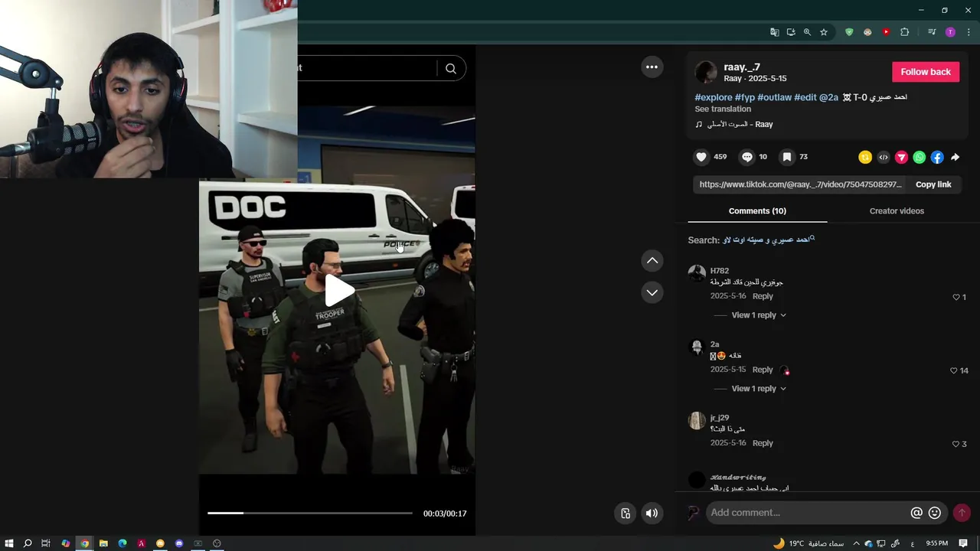This screenshot has height=551, width=980.
Task: Open the @2a mention link
Action: point(828,97)
